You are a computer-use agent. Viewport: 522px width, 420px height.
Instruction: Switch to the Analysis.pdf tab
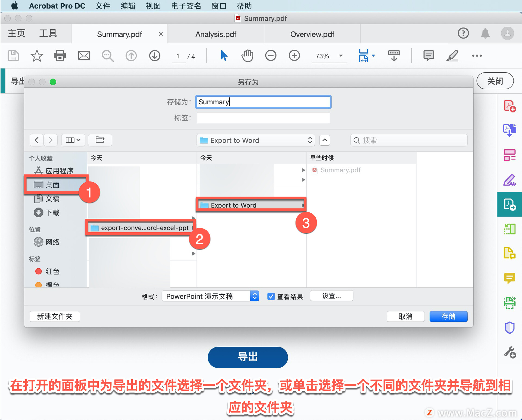click(x=216, y=34)
